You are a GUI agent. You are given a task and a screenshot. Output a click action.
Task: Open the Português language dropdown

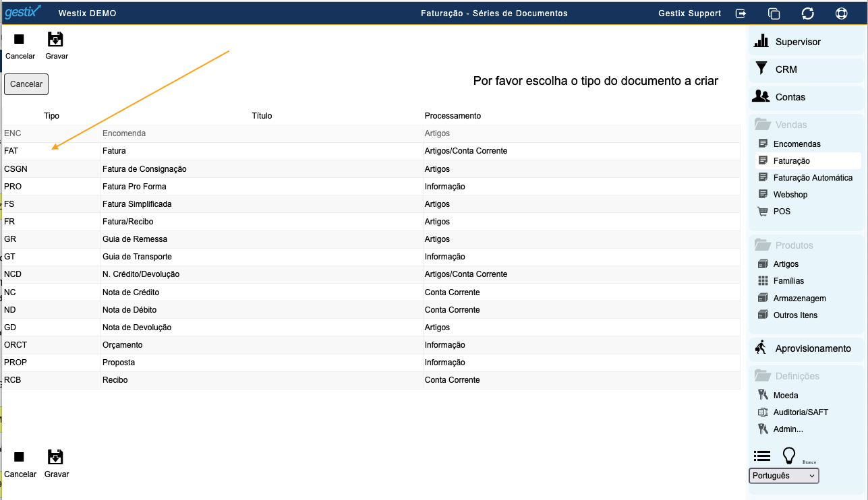pos(784,476)
